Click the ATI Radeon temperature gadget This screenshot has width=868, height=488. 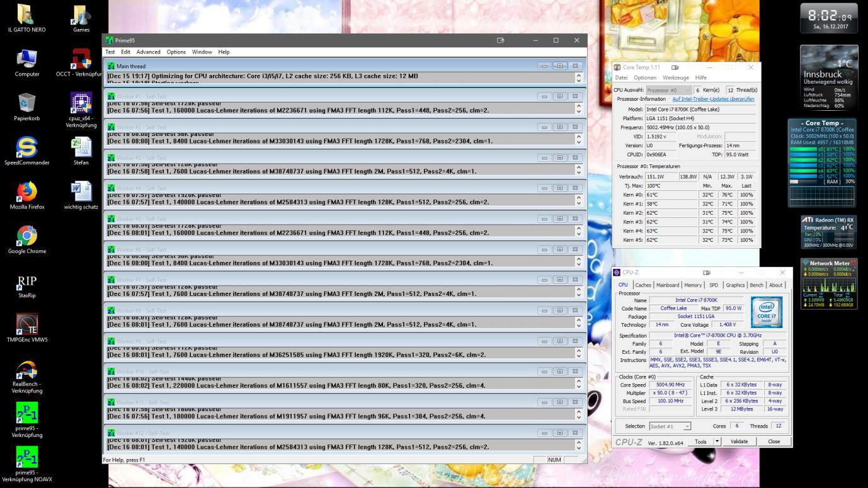tap(828, 231)
